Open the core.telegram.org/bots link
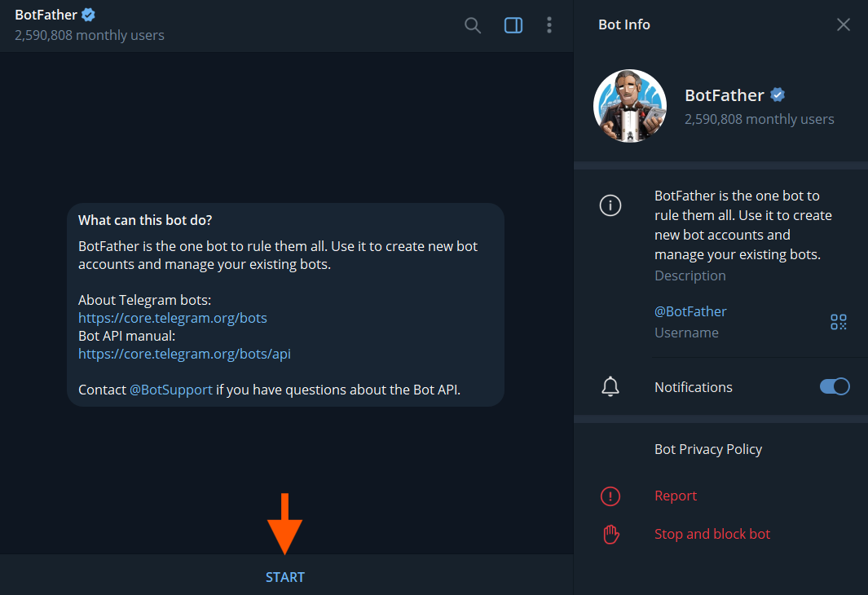The width and height of the screenshot is (868, 595). click(173, 318)
